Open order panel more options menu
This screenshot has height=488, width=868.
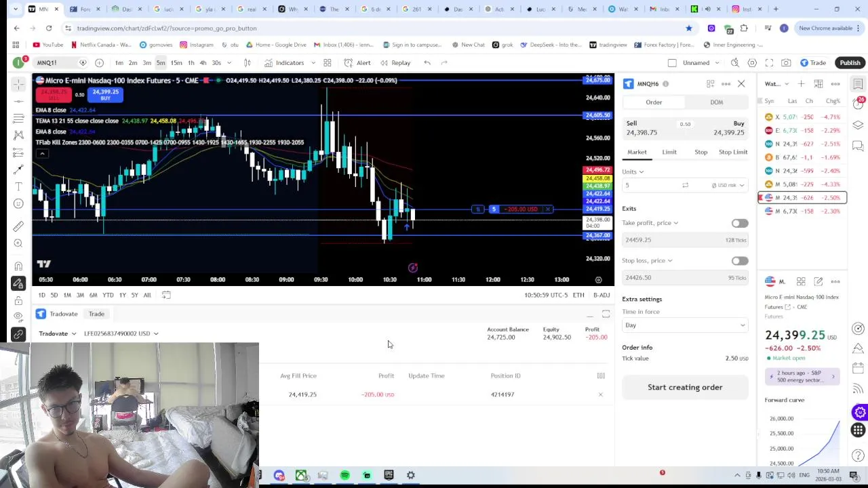(x=726, y=84)
